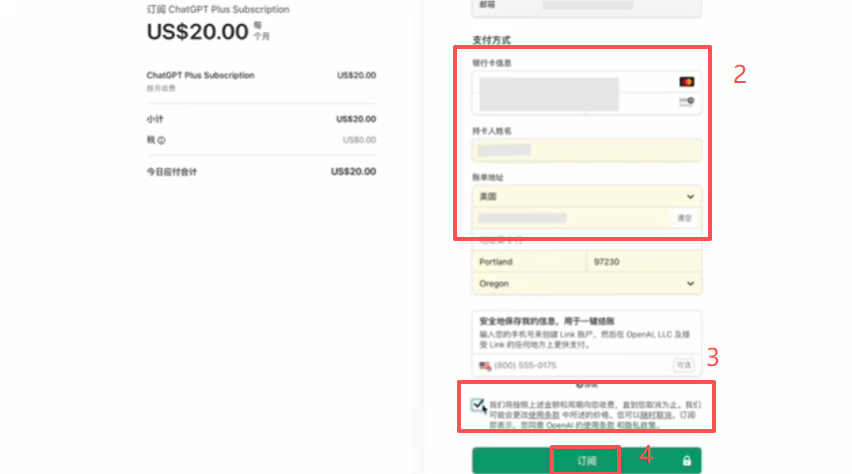Click the Mastercard logo in card field

[686, 82]
